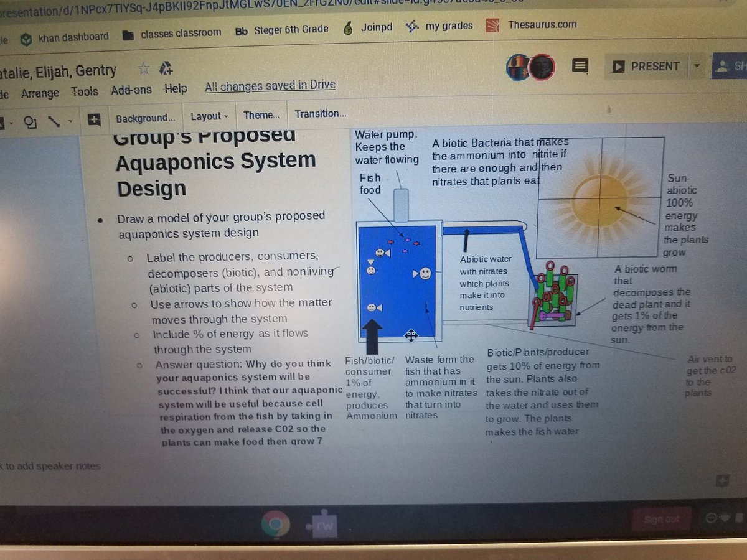Image resolution: width=747 pixels, height=560 pixels.
Task: Open the Help menu
Action: point(176,88)
